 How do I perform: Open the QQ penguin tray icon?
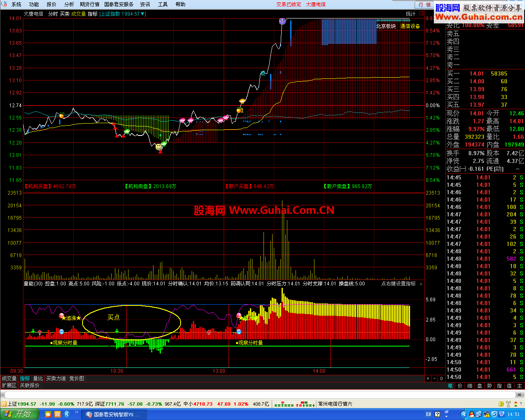click(x=472, y=414)
